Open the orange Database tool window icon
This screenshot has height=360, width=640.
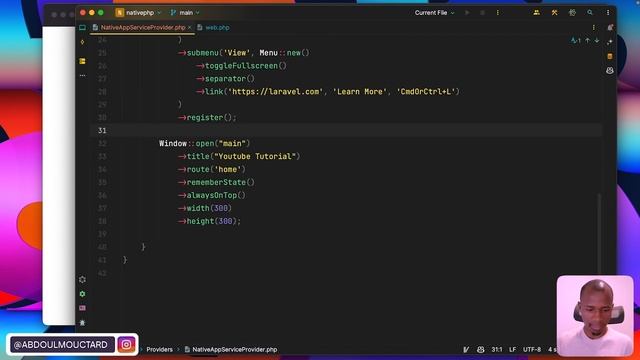pyautogui.click(x=610, y=56)
